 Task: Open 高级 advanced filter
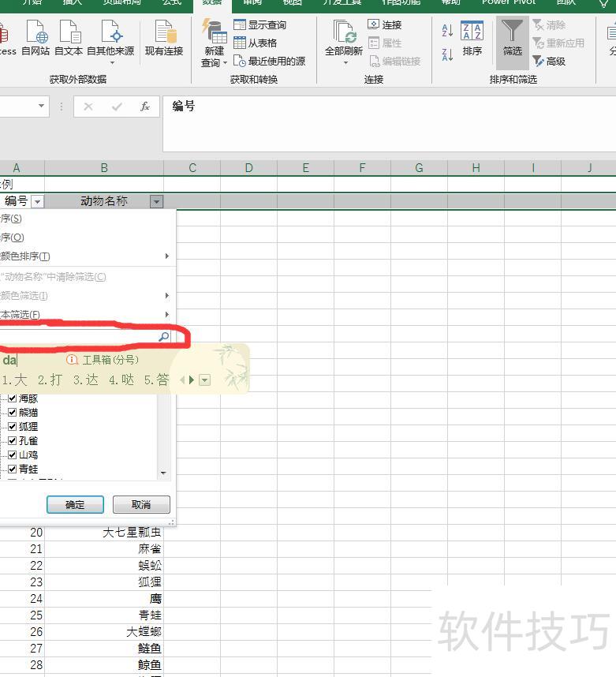coord(549,62)
